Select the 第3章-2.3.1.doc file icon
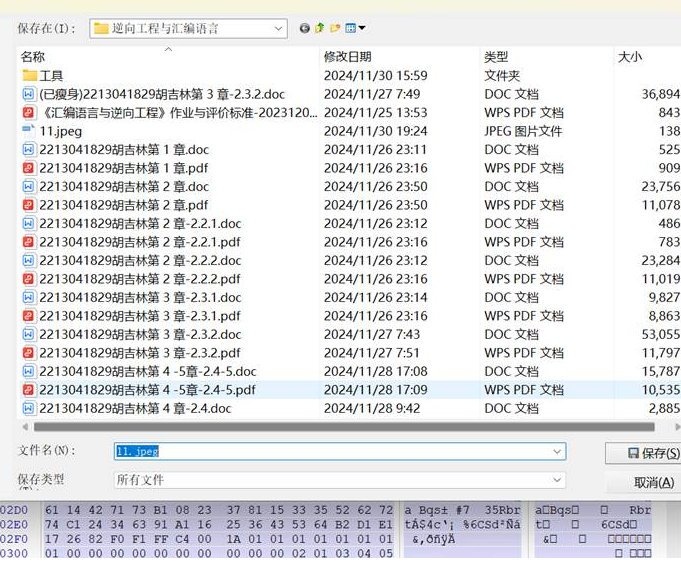The width and height of the screenshot is (681, 563). tap(28, 298)
